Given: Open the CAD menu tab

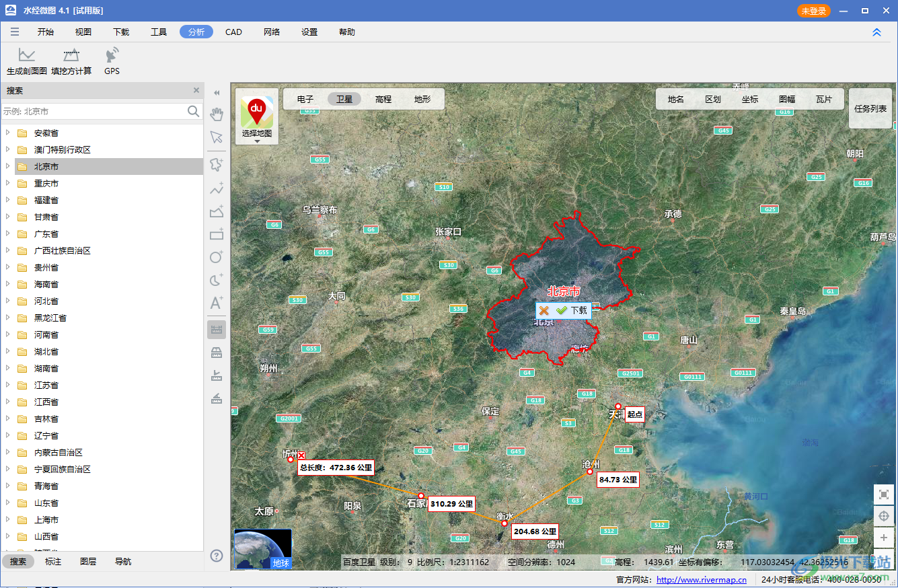Looking at the screenshot, I should pyautogui.click(x=233, y=32).
